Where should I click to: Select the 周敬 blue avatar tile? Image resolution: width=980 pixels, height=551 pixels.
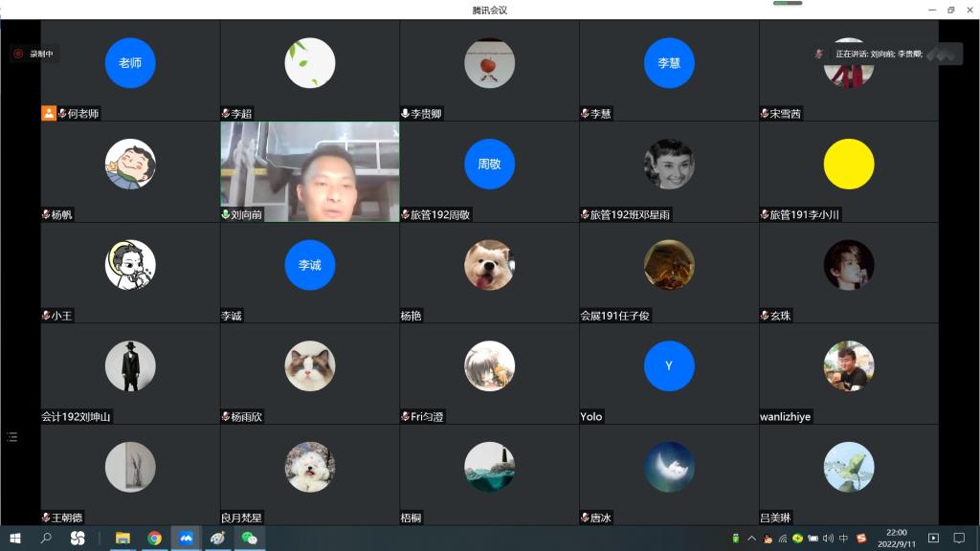coord(489,165)
